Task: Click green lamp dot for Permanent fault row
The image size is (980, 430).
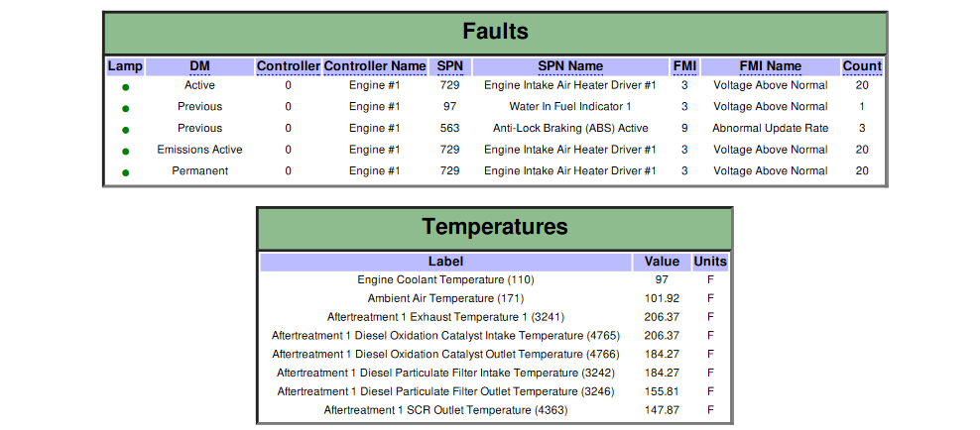Action: 126,172
